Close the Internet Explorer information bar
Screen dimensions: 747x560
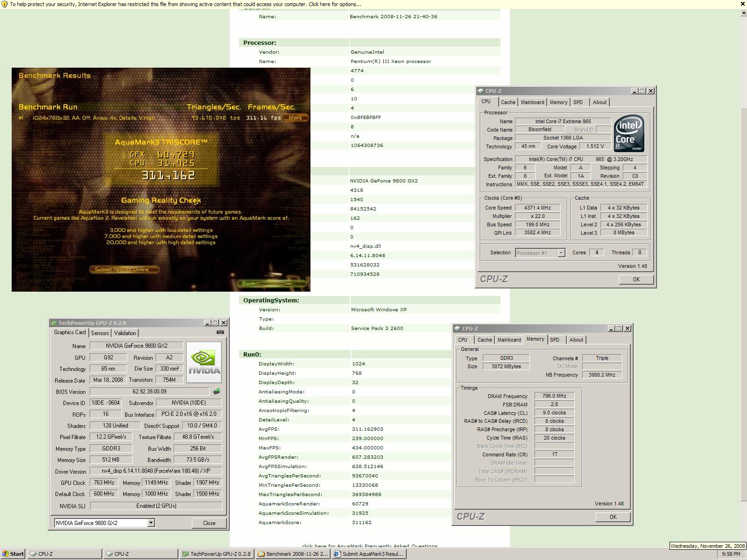[x=743, y=4]
